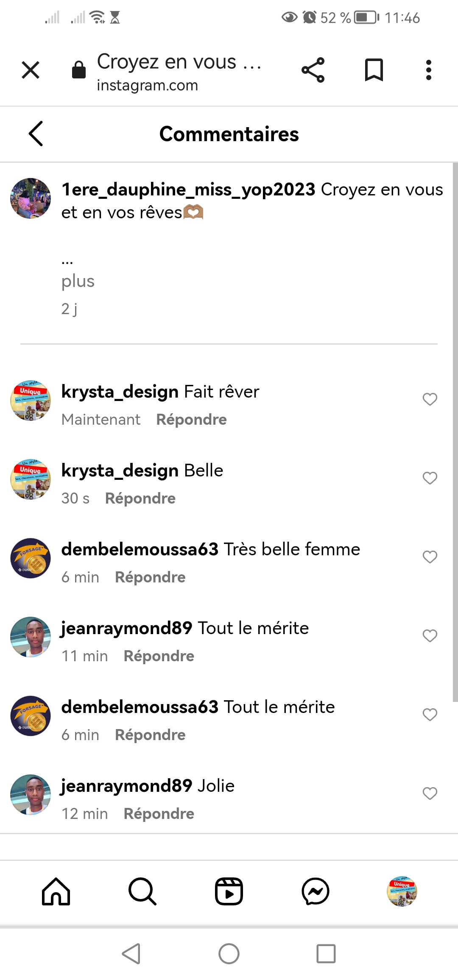Viewport: 458px width, 980px height.
Task: Open Instagram Home tab
Action: pos(56,891)
